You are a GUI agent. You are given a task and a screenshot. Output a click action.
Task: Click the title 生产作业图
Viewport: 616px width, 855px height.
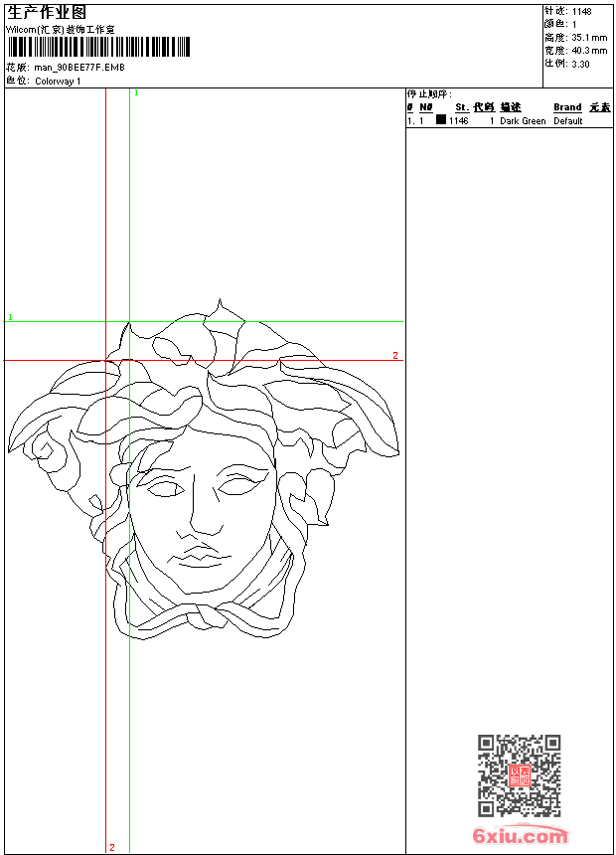(x=47, y=13)
